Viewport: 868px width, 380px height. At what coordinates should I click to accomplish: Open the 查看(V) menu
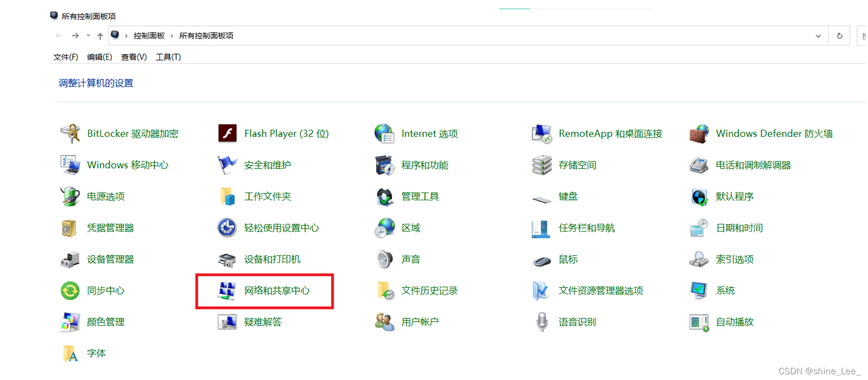click(134, 57)
